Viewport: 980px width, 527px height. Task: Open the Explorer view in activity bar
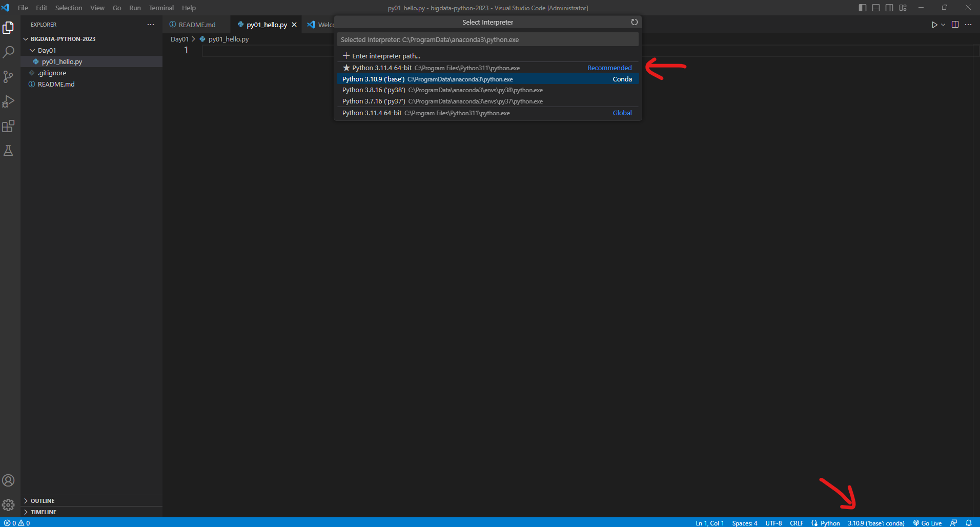tap(8, 27)
